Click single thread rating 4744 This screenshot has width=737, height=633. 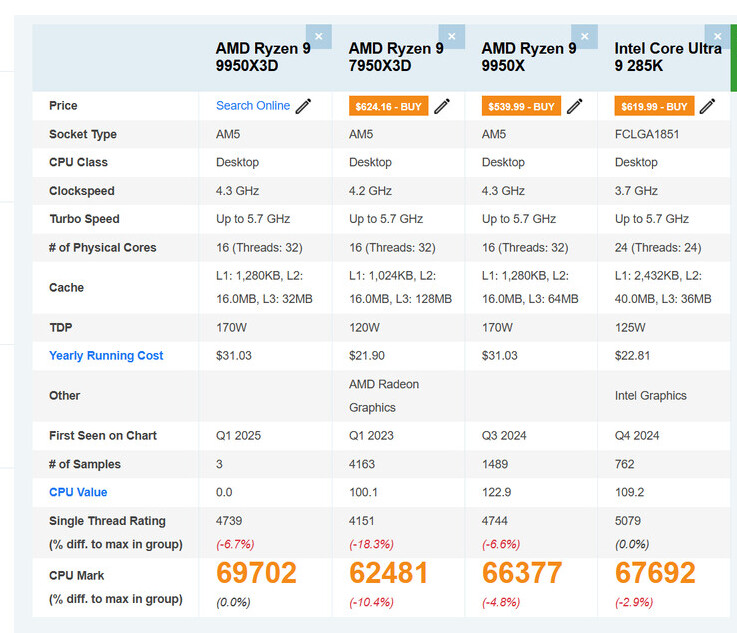pos(495,521)
